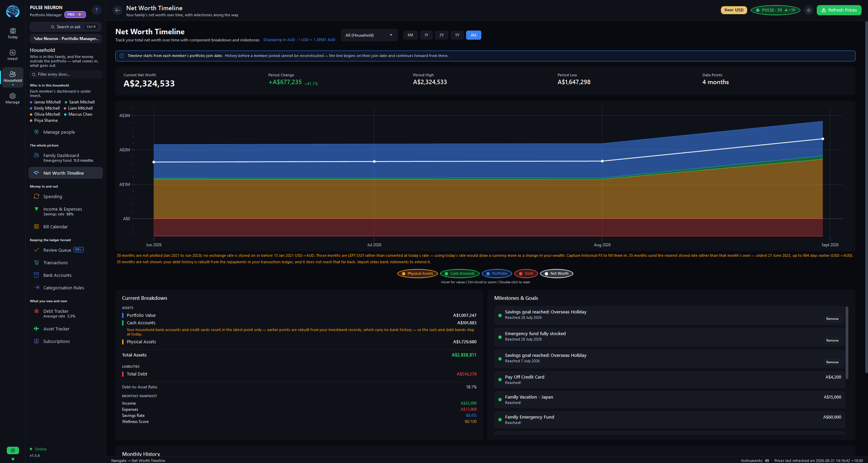Click the PRO plan badge

[75, 15]
